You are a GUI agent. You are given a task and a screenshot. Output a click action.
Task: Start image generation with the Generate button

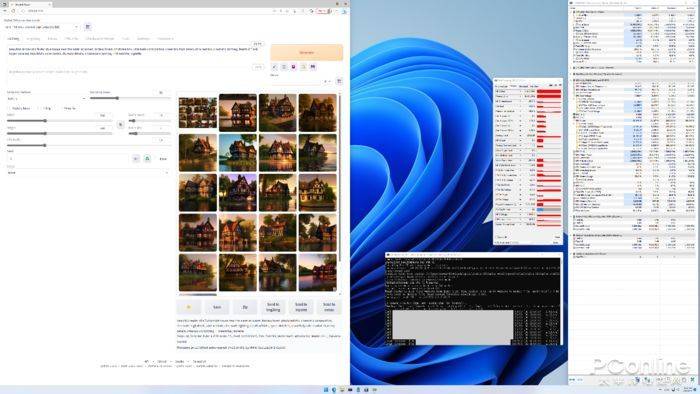pos(306,53)
